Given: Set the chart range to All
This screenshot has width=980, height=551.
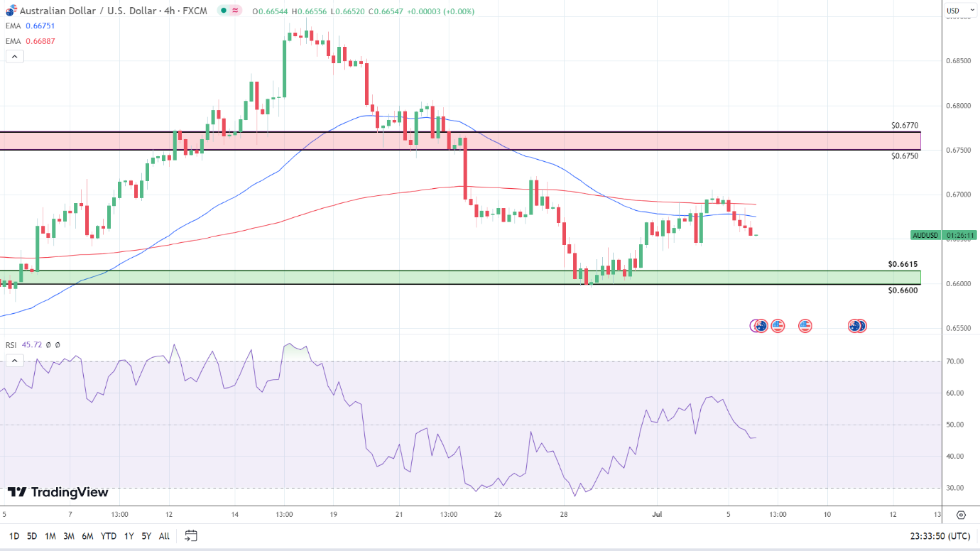Looking at the screenshot, I should (164, 536).
